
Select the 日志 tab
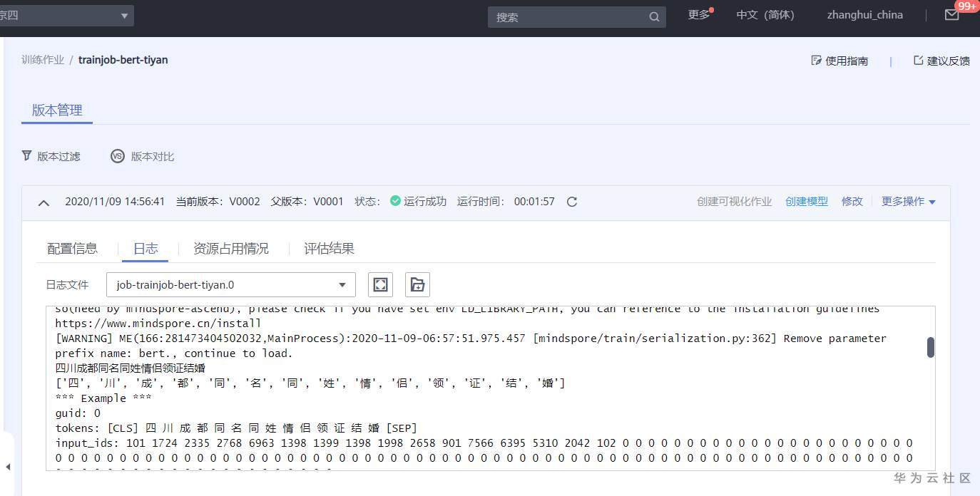click(146, 249)
